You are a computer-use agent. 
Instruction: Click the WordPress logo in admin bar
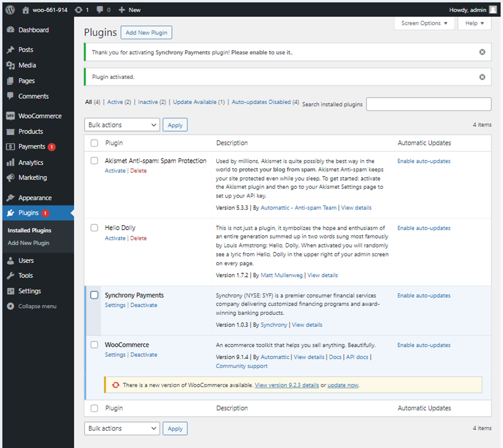10,10
